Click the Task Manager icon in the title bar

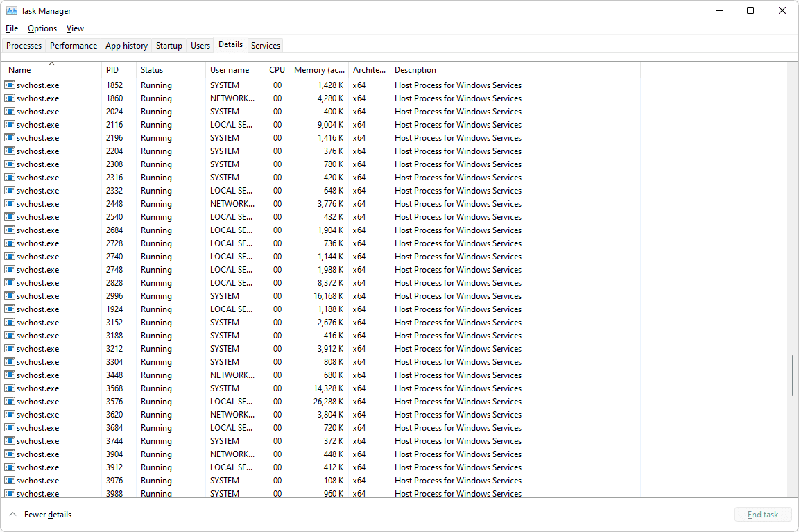click(x=11, y=10)
